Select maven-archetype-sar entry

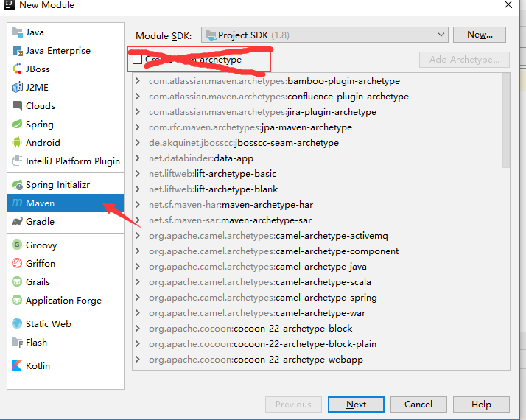tap(230, 220)
